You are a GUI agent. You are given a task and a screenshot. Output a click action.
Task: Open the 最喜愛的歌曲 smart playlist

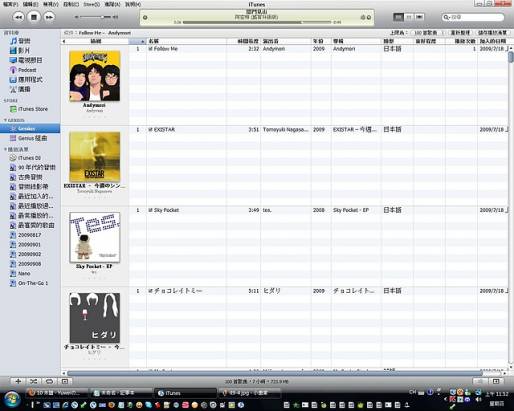32,226
